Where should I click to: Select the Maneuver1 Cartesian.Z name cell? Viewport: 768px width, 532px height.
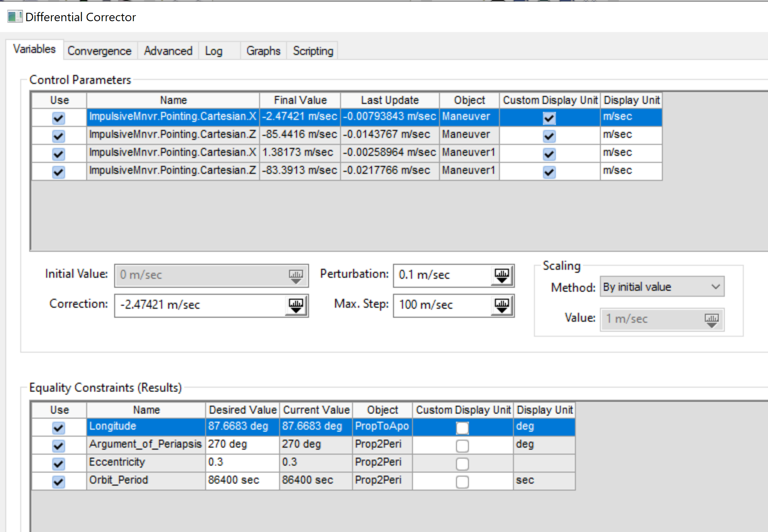173,170
